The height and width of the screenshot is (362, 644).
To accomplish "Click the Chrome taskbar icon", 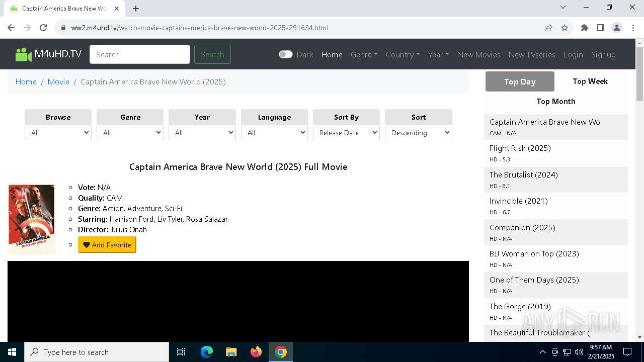I will coord(281,352).
